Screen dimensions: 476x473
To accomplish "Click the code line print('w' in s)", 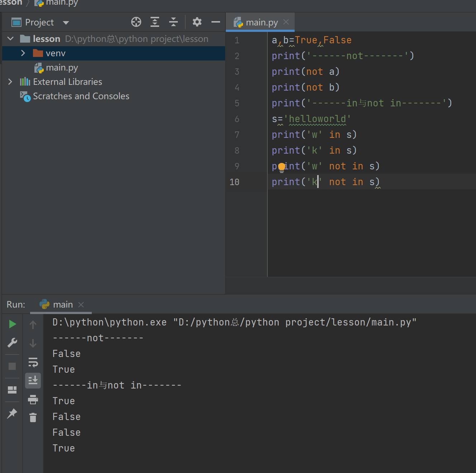I will 314,135.
